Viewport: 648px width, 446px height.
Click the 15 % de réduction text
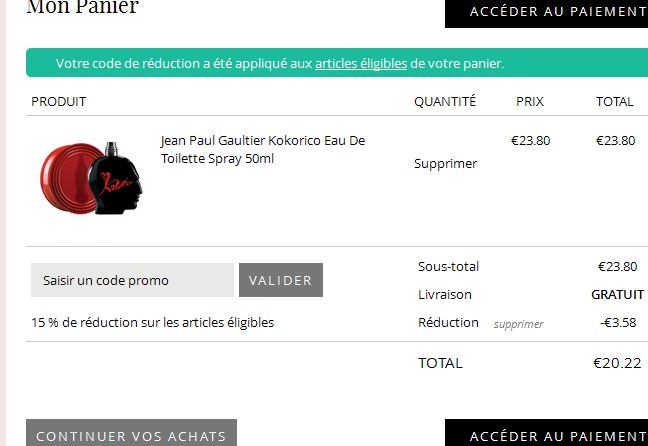pos(152,322)
